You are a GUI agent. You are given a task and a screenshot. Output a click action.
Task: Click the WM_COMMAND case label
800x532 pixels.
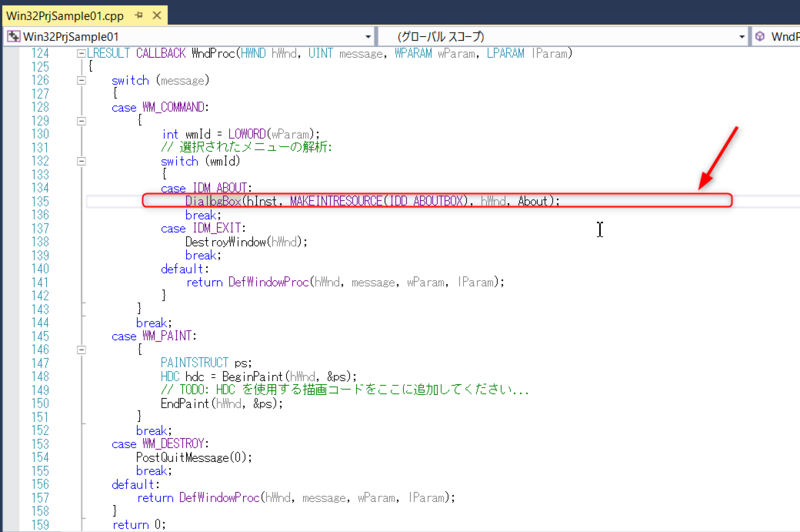pyautogui.click(x=173, y=107)
